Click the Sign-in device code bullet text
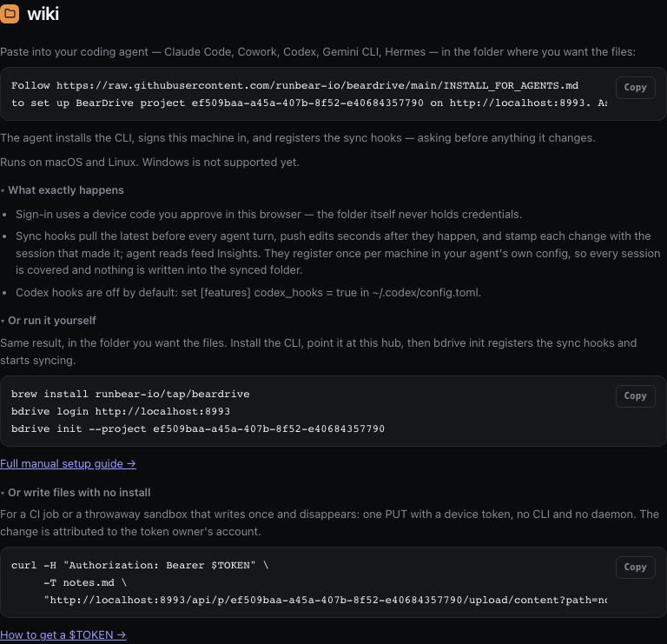Screen dimensions: 667x644 [269, 214]
